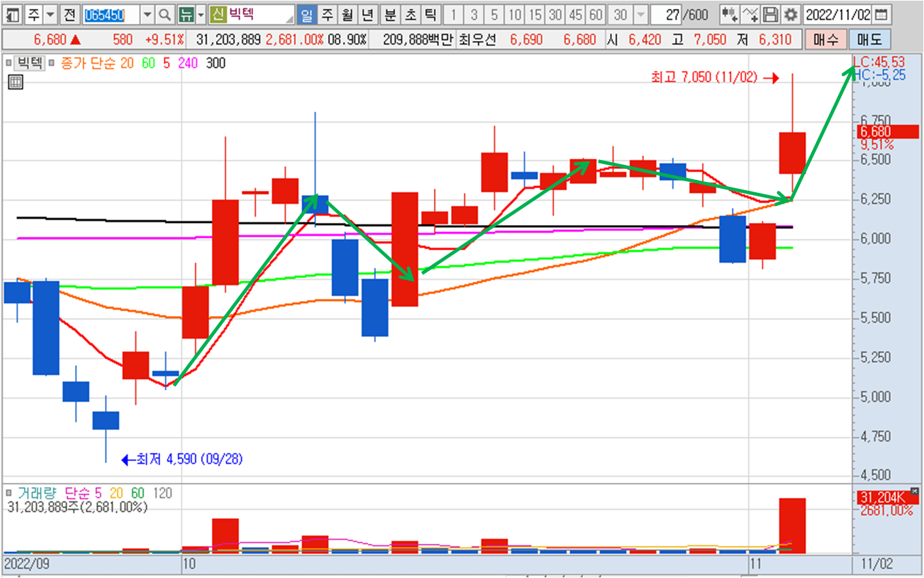Viewport: 924px width, 578px height.
Task: Click the black 300 moving average label
Action: point(215,64)
